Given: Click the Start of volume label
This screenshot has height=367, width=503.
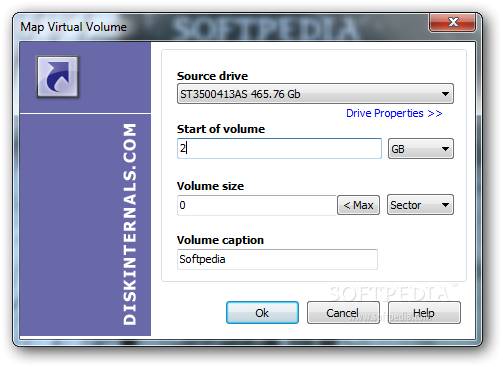Looking at the screenshot, I should pyautogui.click(x=221, y=129).
